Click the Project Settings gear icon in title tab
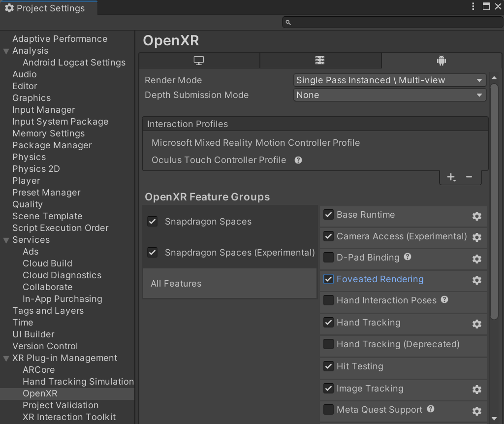The image size is (504, 424). click(x=9, y=8)
